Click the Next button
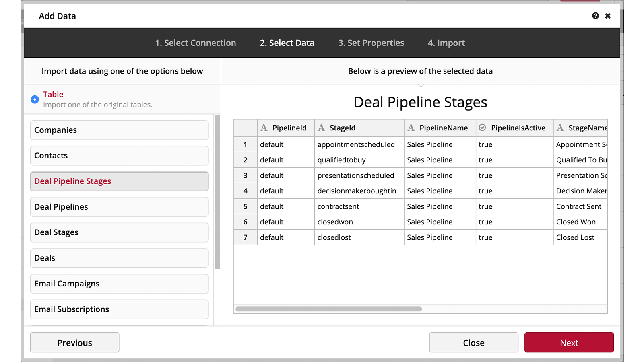 pyautogui.click(x=569, y=342)
